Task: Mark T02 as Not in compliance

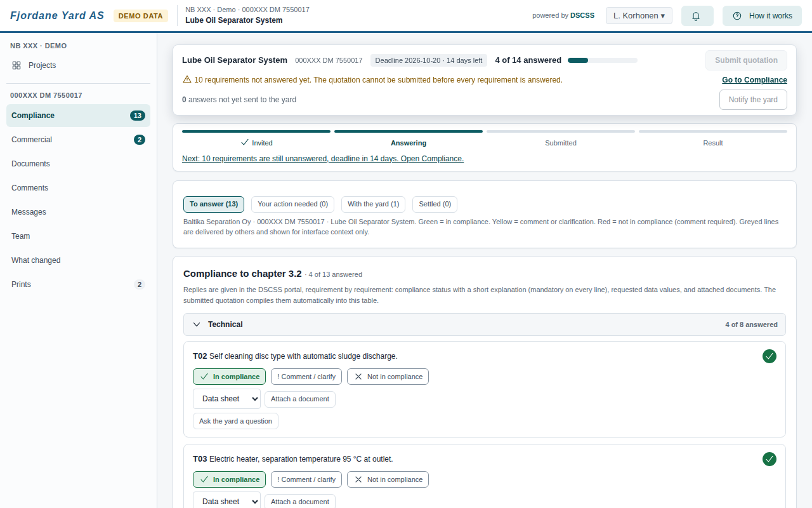Action: tap(388, 377)
